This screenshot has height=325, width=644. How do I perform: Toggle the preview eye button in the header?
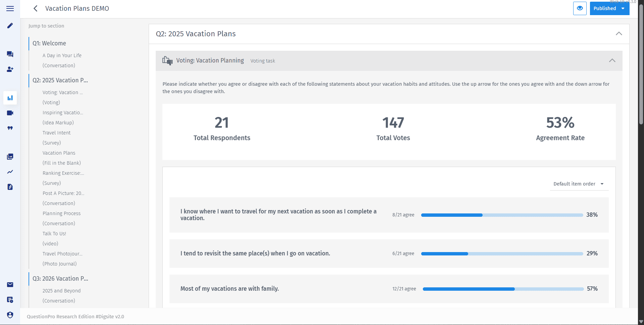pyautogui.click(x=580, y=8)
